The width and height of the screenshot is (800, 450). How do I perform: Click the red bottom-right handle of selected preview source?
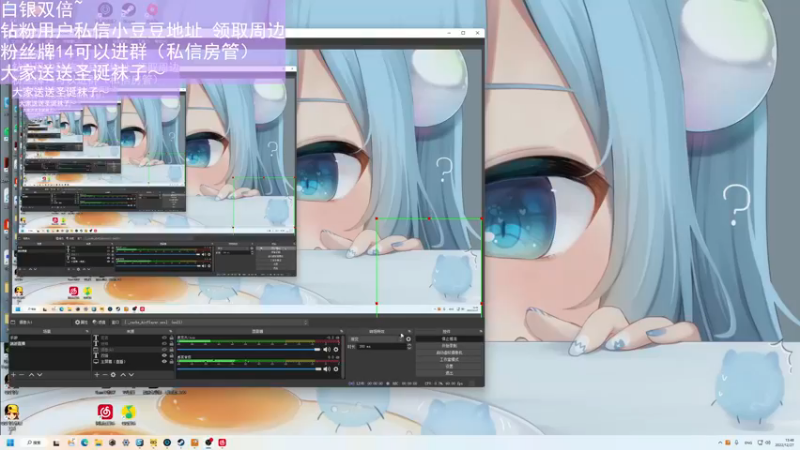point(482,304)
